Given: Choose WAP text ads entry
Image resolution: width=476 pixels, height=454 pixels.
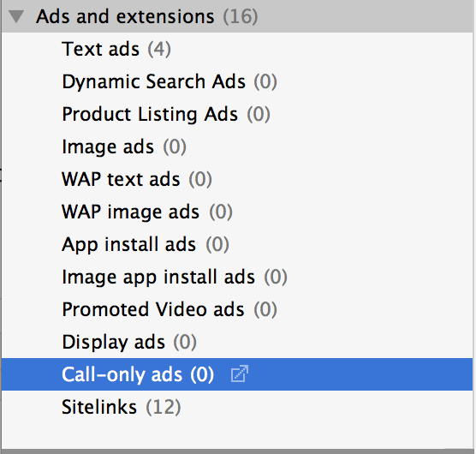Looking at the screenshot, I should pyautogui.click(x=137, y=179).
